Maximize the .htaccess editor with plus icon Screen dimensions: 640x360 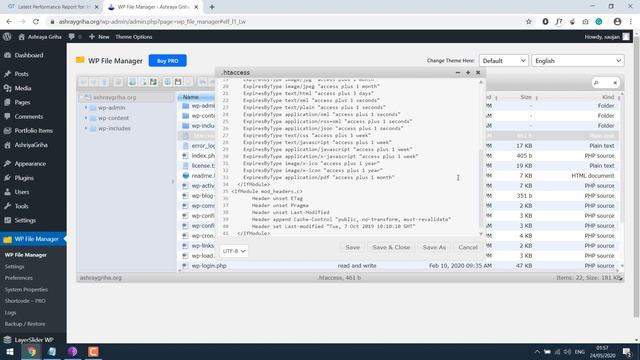click(x=468, y=72)
